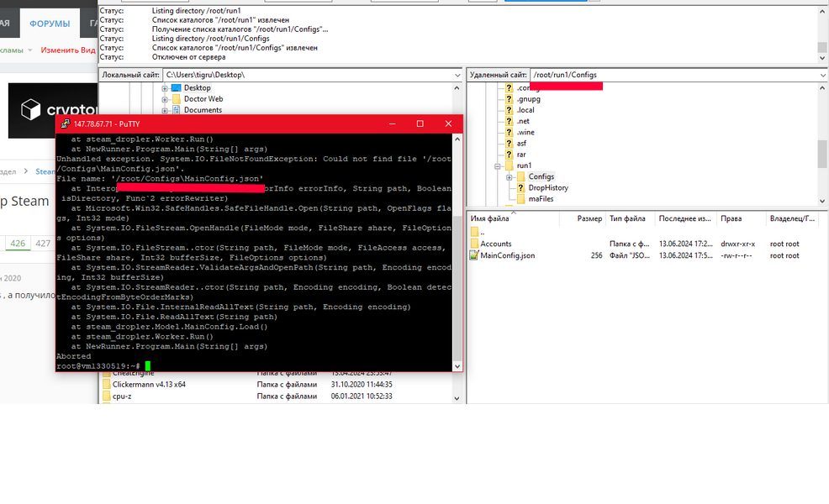Image resolution: width=829 pixels, height=504 pixels.
Task: Click the crypto advertisement banner
Action: (53, 110)
